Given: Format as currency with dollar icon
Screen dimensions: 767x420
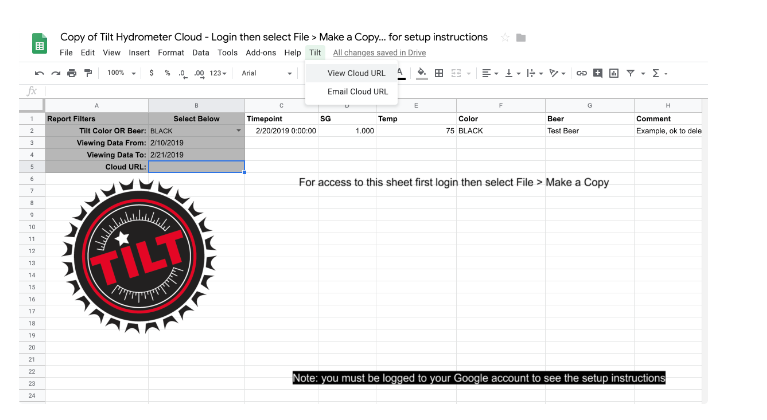Looking at the screenshot, I should [151, 73].
